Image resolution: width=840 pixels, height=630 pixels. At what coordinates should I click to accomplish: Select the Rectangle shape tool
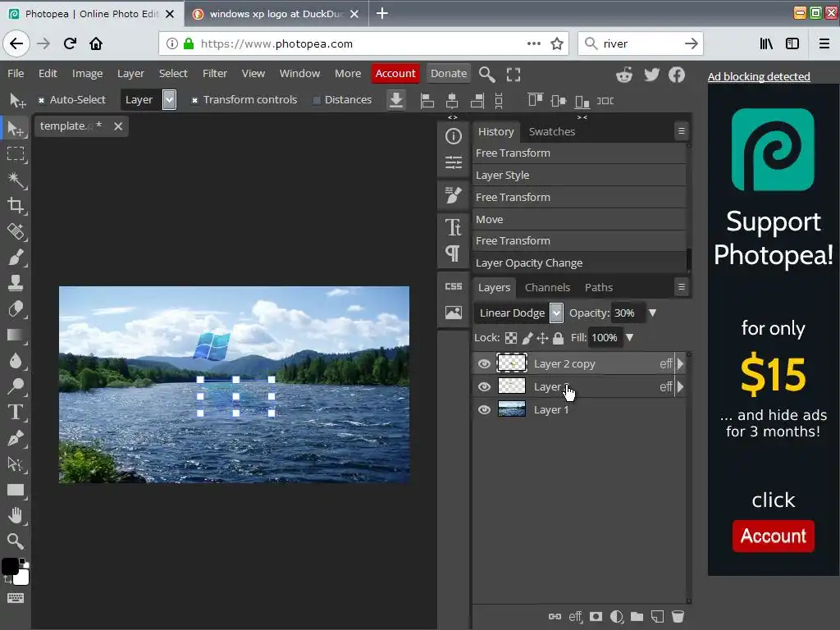15,490
